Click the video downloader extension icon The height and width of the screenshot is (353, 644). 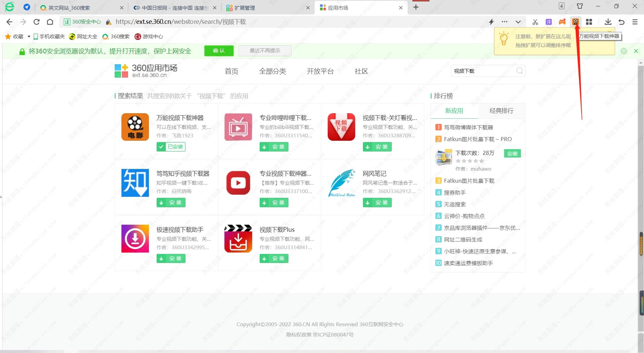576,22
